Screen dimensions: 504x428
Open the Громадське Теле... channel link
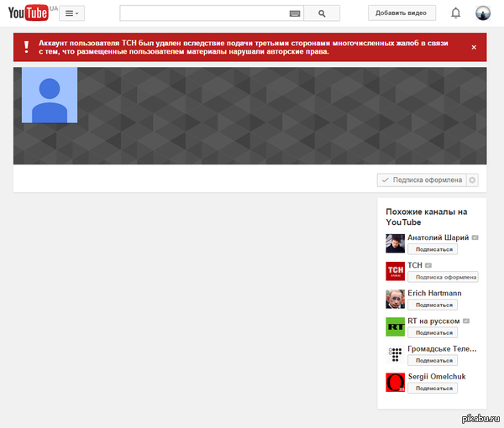point(443,348)
